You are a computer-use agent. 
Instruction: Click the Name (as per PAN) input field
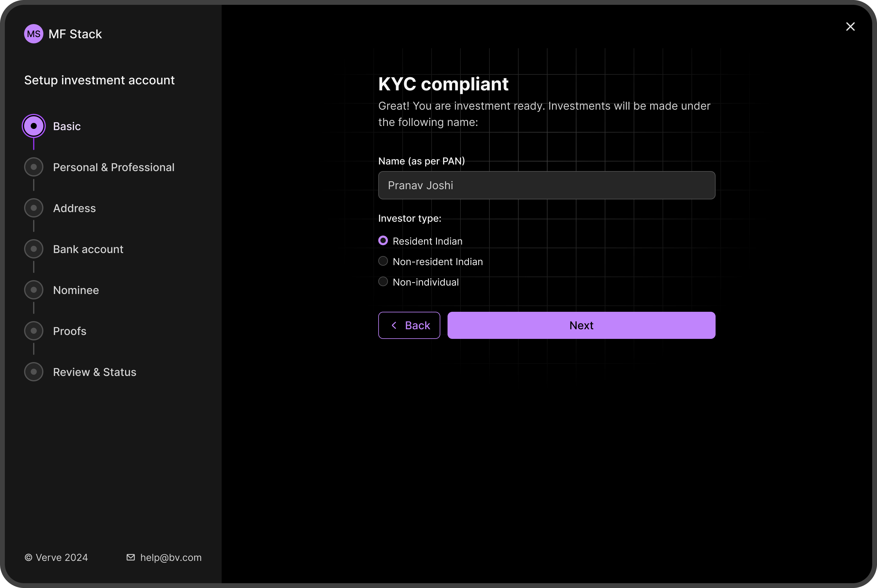pos(546,185)
